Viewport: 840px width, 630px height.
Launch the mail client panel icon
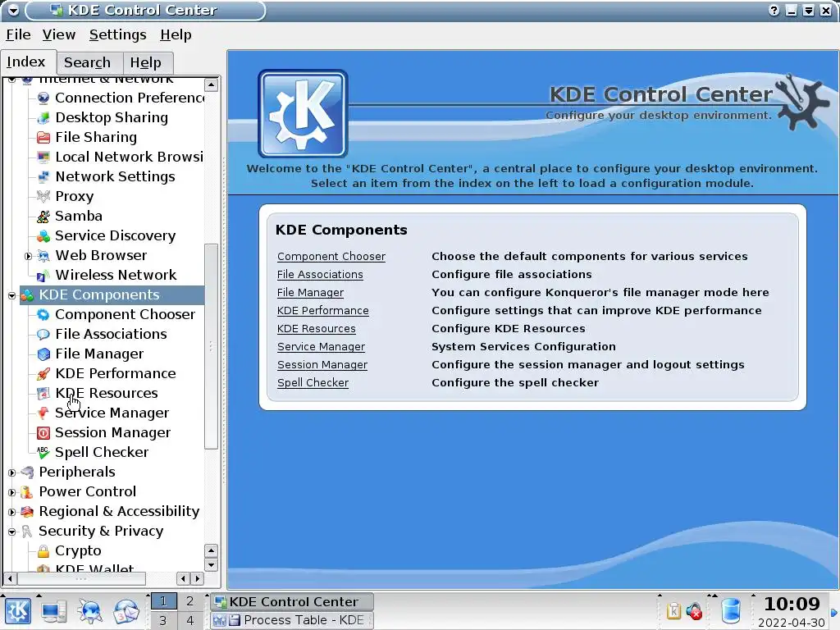tap(126, 611)
